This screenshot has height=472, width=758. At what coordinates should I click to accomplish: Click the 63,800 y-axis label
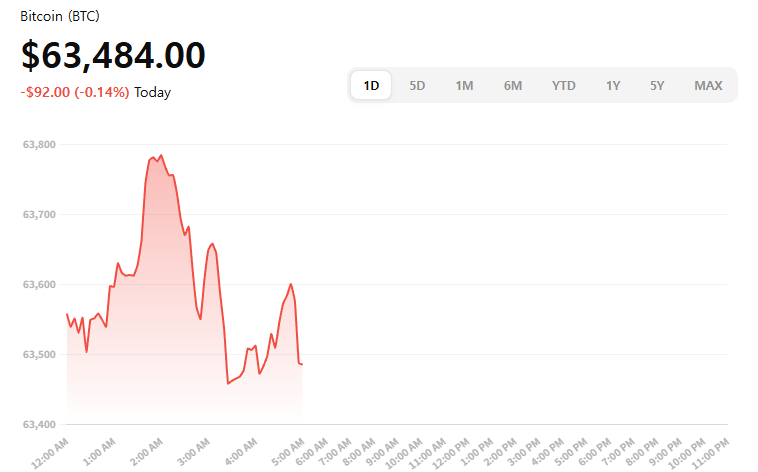click(x=39, y=144)
